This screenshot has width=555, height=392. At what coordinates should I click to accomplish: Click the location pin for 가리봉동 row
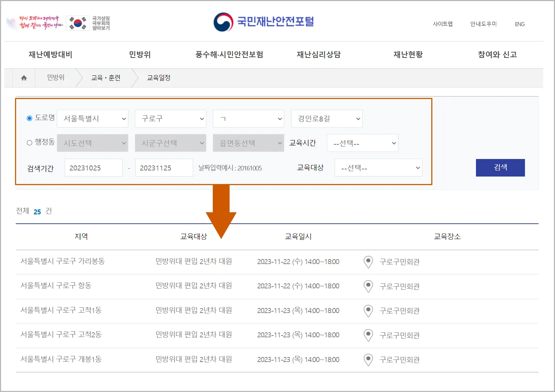368,262
